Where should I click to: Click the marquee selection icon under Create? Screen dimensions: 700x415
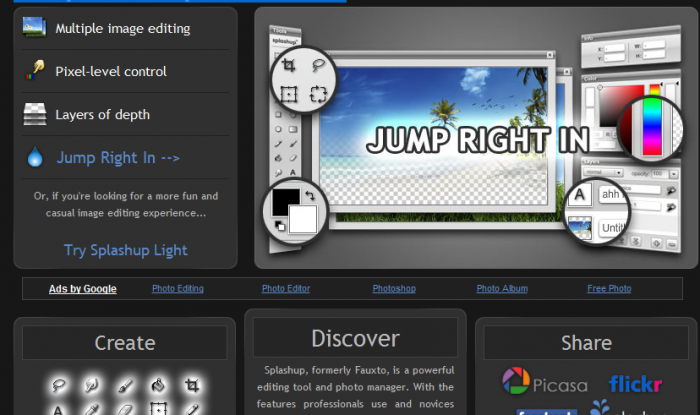(158, 409)
